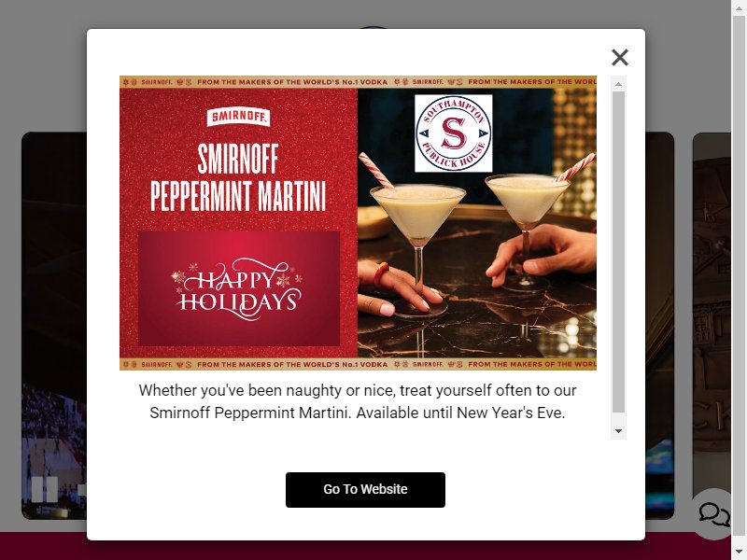Click the bottom 'World's No.1 Vodka' banner strip
The width and height of the screenshot is (747, 560).
pyautogui.click(x=358, y=364)
